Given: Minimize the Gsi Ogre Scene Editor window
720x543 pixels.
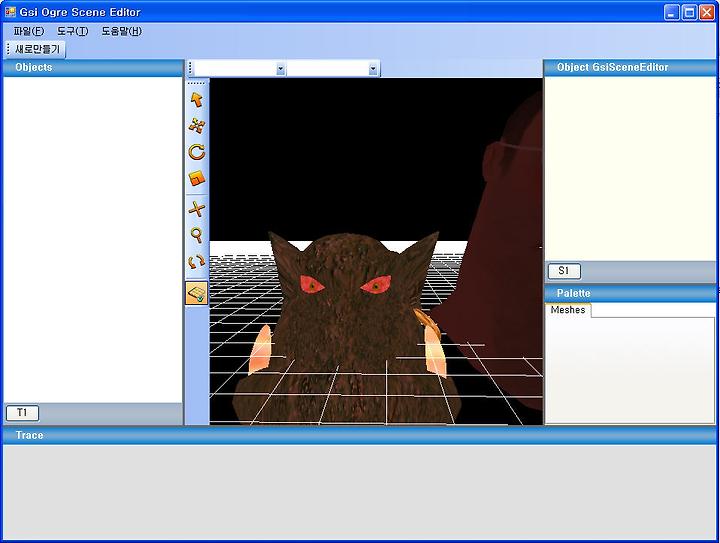Looking at the screenshot, I should [x=672, y=12].
